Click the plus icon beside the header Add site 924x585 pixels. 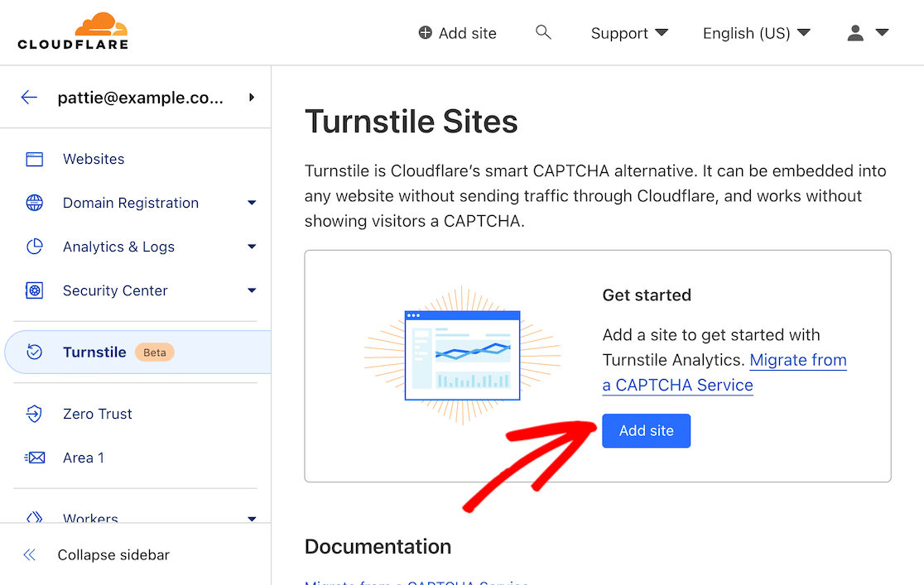(425, 33)
